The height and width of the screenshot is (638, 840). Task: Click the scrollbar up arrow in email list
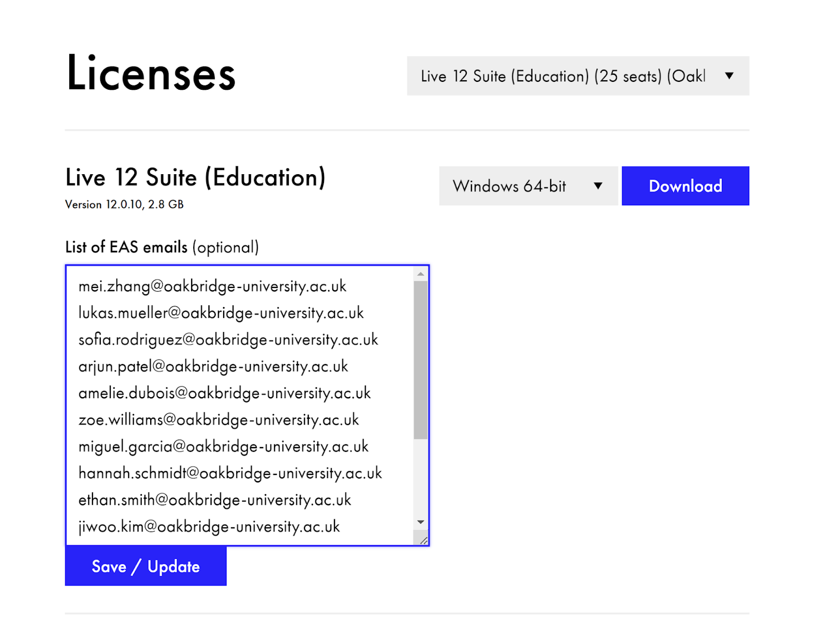(421, 274)
